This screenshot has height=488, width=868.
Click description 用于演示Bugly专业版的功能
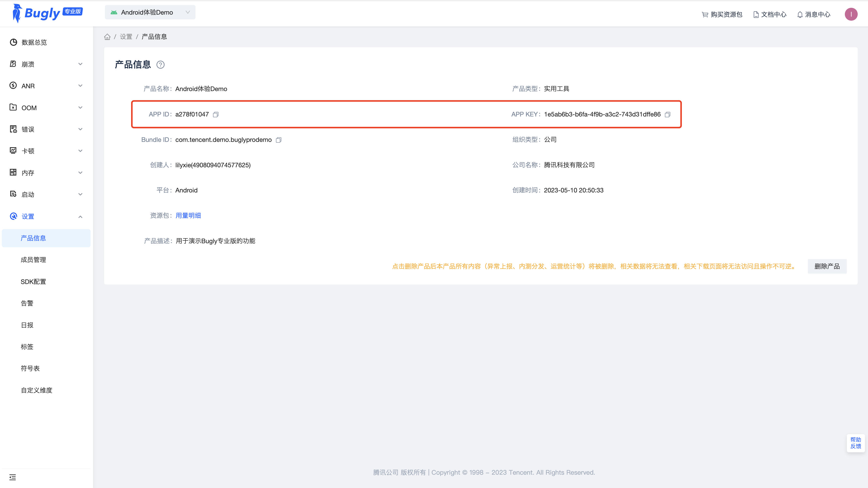point(216,241)
